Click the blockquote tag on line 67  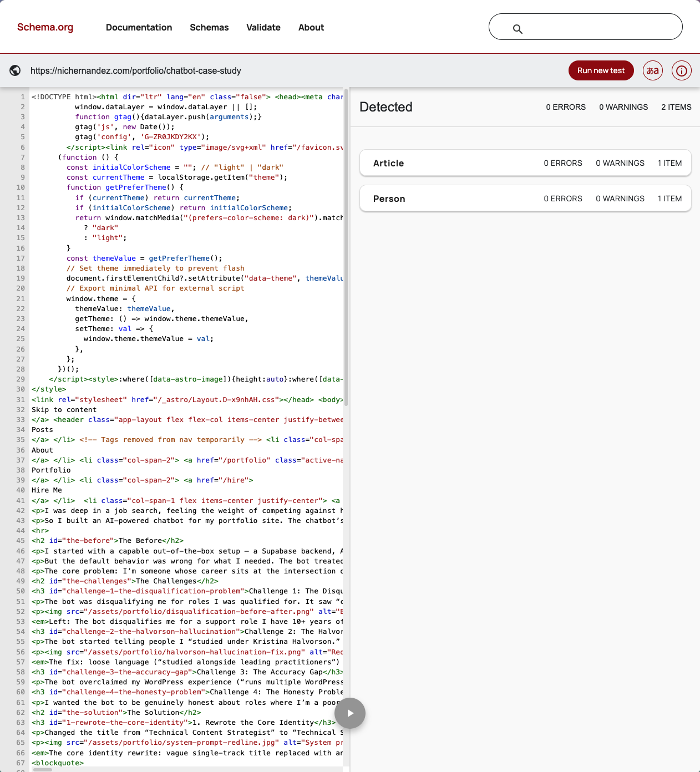click(x=58, y=763)
